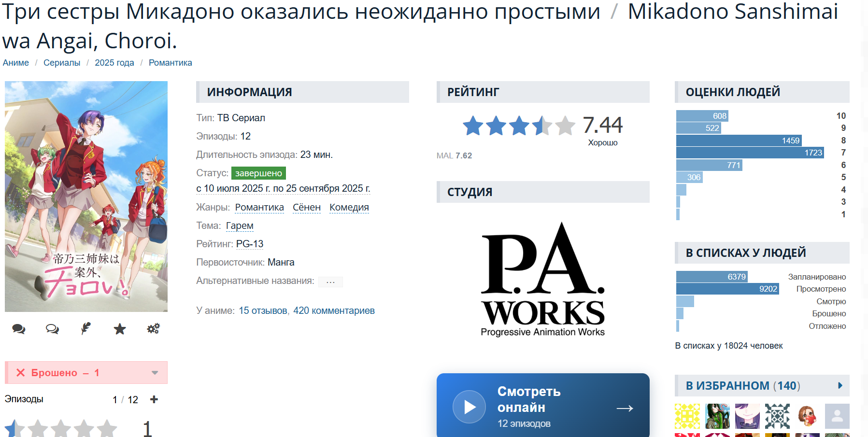Open the gears settings icon under poster
Image resolution: width=868 pixels, height=437 pixels.
point(153,329)
